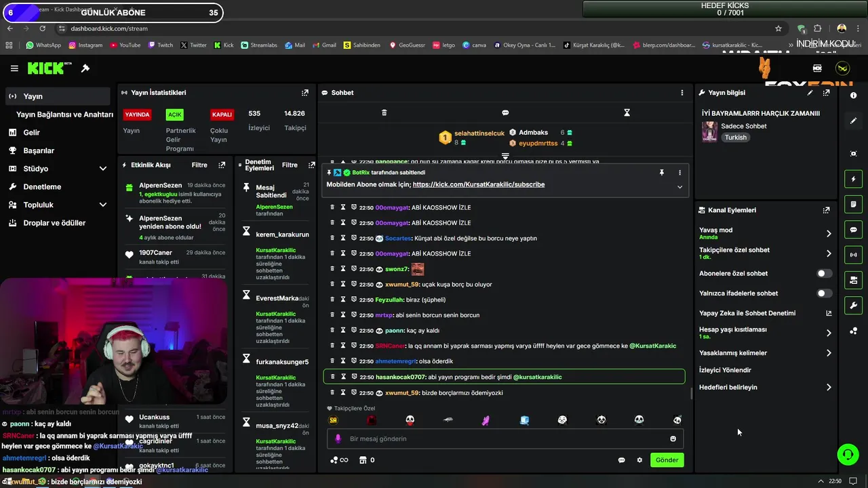
Task: Open the emoji picker in the message box
Action: [673, 439]
